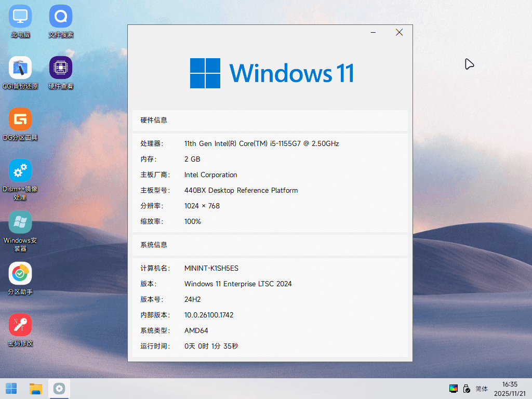Click the 系统信息 section header
Image resolution: width=532 pixels, height=399 pixels.
tap(270, 245)
